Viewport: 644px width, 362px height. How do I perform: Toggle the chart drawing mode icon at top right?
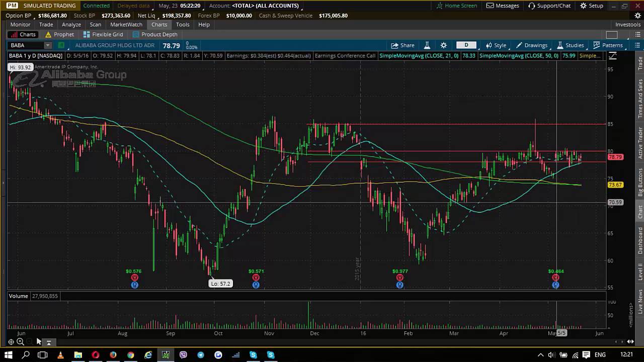pos(613,56)
